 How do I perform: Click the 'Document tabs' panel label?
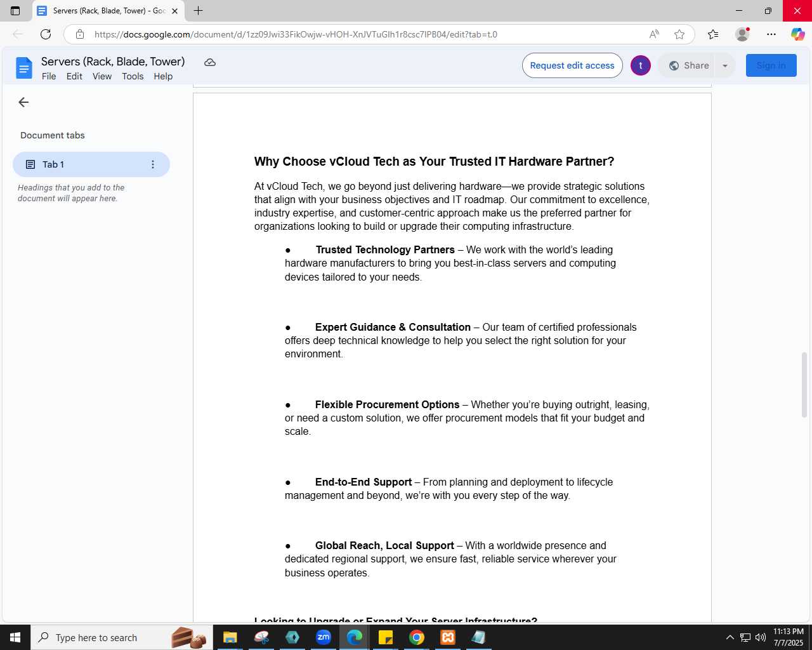53,135
